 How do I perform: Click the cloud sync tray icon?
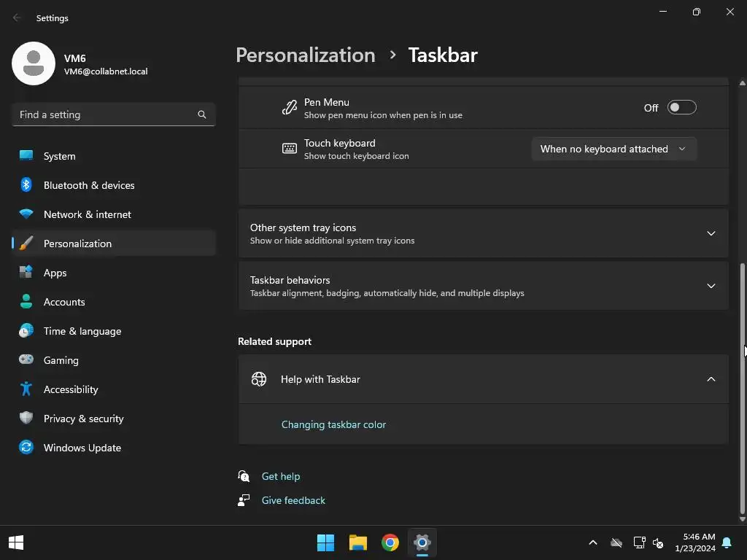pyautogui.click(x=616, y=542)
